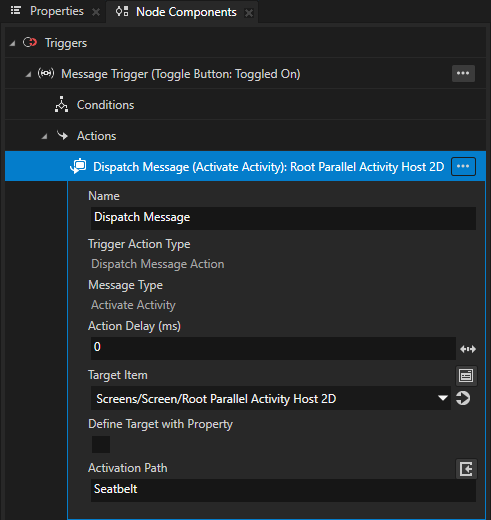Viewport: 491px width, 520px height.
Task: Click the Node Components tab icon
Action: 122,11
